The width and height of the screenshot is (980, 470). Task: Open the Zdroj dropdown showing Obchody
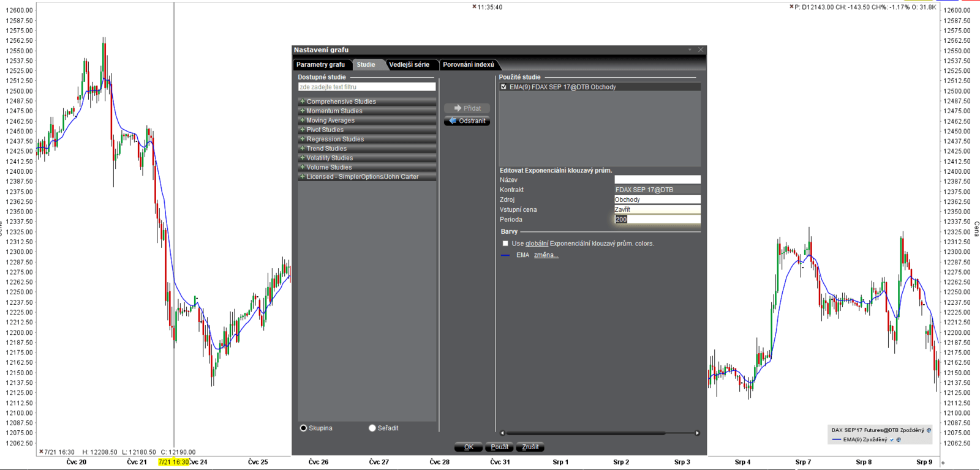pyautogui.click(x=657, y=200)
